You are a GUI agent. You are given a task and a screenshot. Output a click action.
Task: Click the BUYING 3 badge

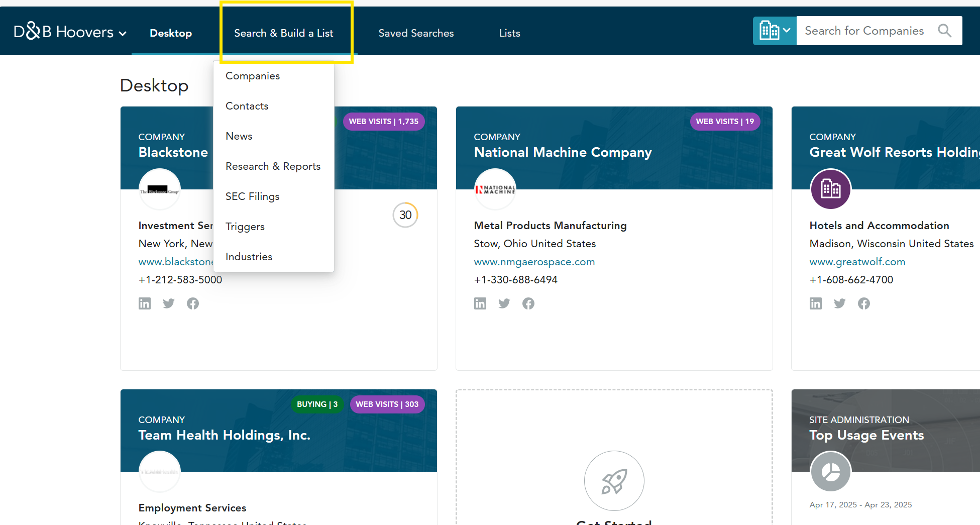pos(317,404)
